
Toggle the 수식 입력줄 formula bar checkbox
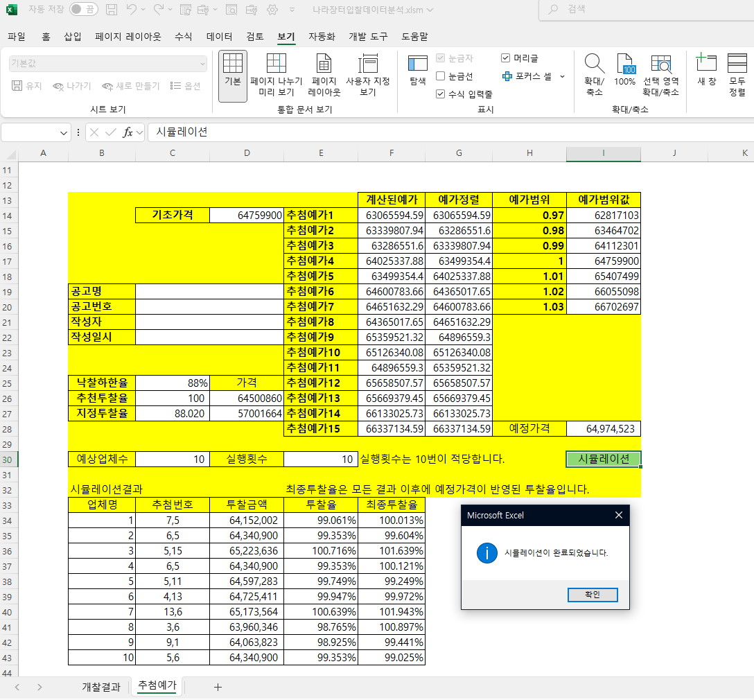click(440, 94)
